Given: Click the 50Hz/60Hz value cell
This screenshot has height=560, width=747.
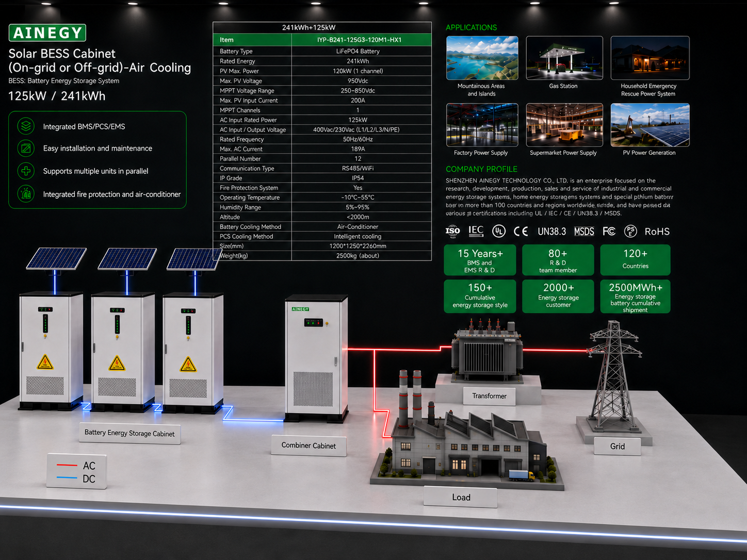Looking at the screenshot, I should [358, 139].
